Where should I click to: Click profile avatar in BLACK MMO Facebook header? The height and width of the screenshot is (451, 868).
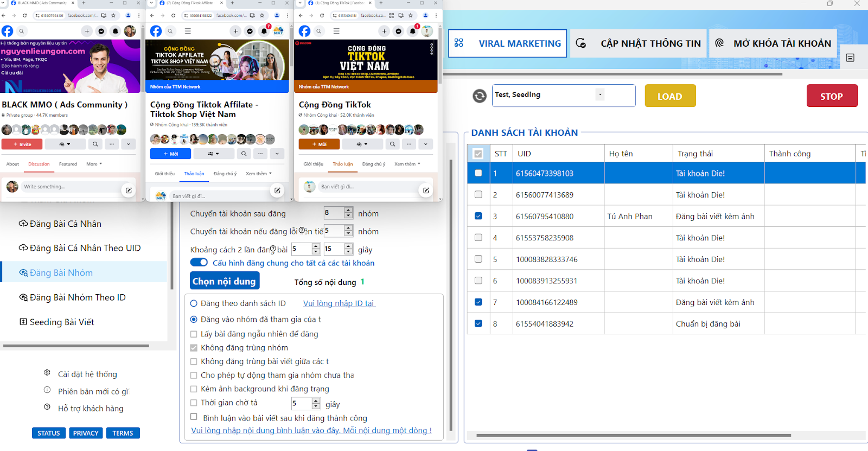[x=130, y=31]
